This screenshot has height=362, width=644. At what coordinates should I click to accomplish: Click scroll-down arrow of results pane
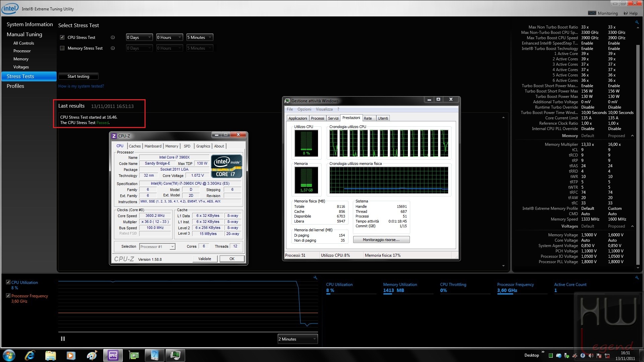[x=503, y=266]
